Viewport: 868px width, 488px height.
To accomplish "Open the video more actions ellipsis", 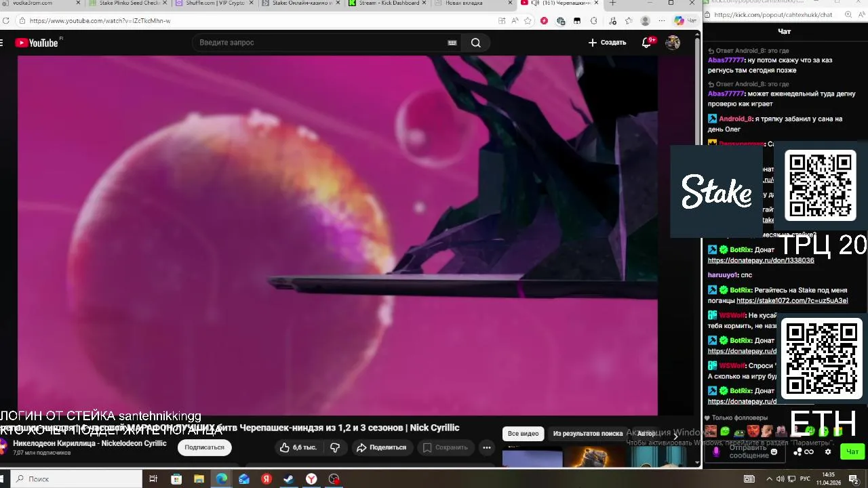I will [x=487, y=447].
